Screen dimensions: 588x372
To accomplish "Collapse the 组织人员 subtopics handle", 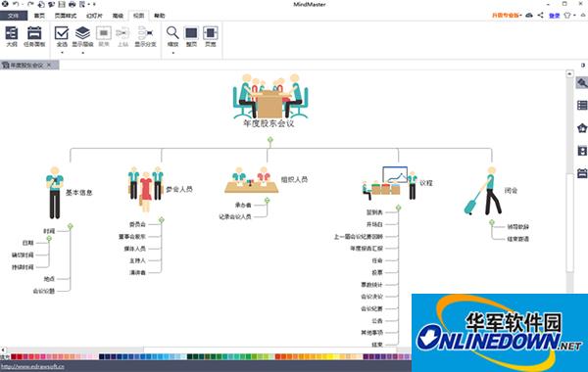I will tap(267, 201).
